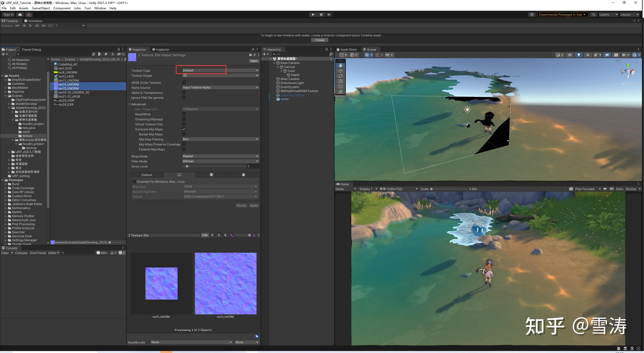
Task: Select the Rect tool in Scene toolbar
Action: pyautogui.click(x=340, y=86)
